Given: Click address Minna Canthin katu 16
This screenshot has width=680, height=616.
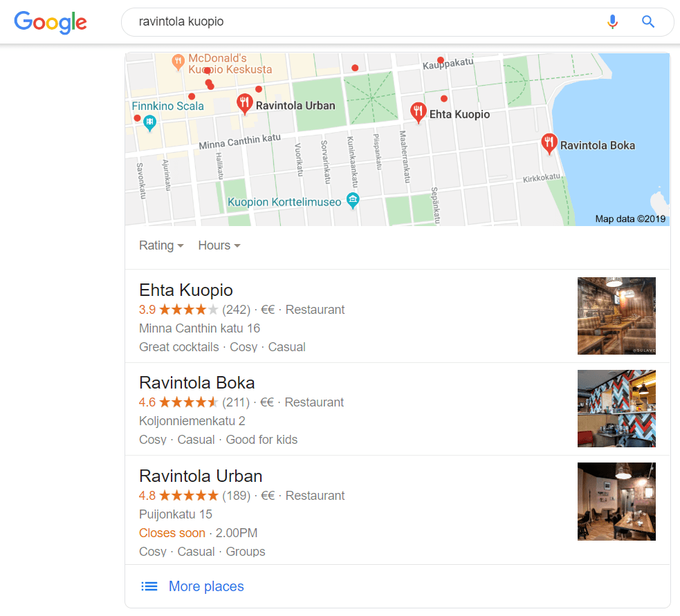Looking at the screenshot, I should click(x=199, y=328).
